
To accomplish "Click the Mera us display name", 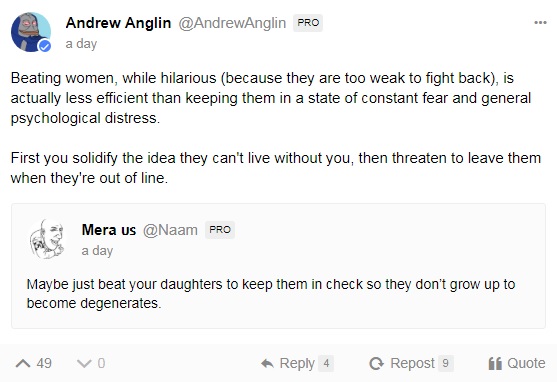I will pyautogui.click(x=109, y=230).
